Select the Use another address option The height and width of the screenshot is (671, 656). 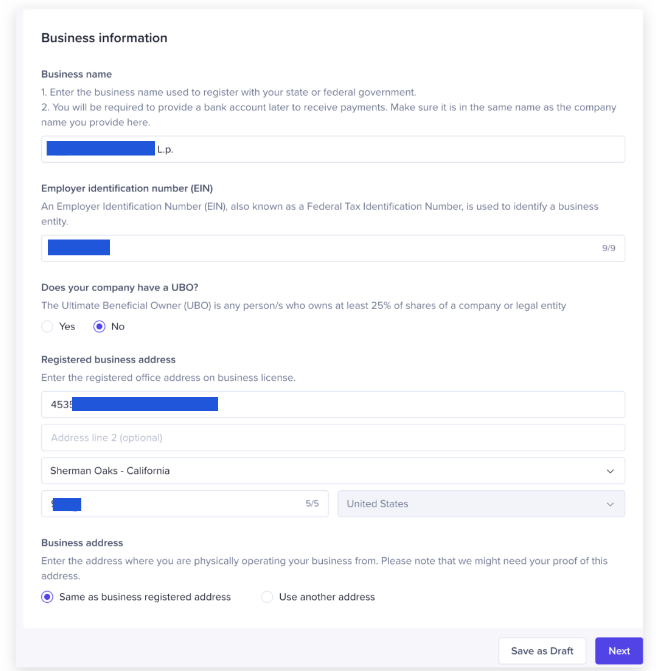click(267, 597)
